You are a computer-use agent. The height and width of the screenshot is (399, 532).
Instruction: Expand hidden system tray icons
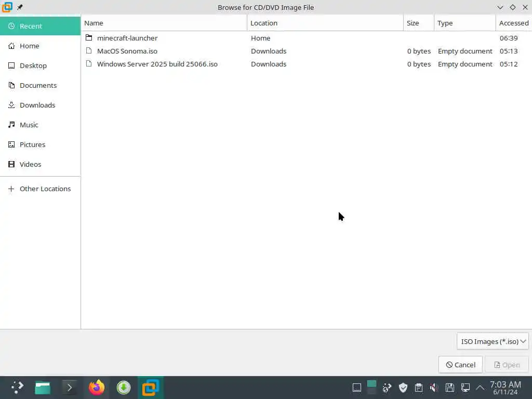tap(480, 388)
